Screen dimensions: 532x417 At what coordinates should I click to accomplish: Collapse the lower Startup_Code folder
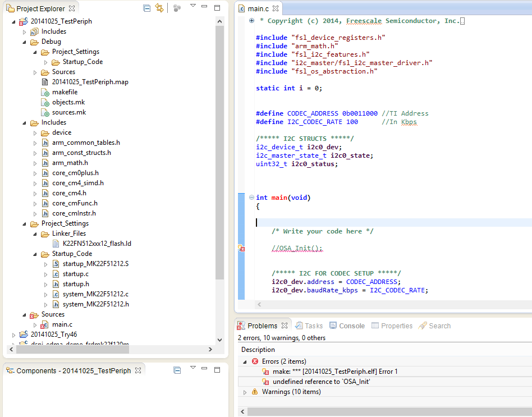click(x=35, y=254)
